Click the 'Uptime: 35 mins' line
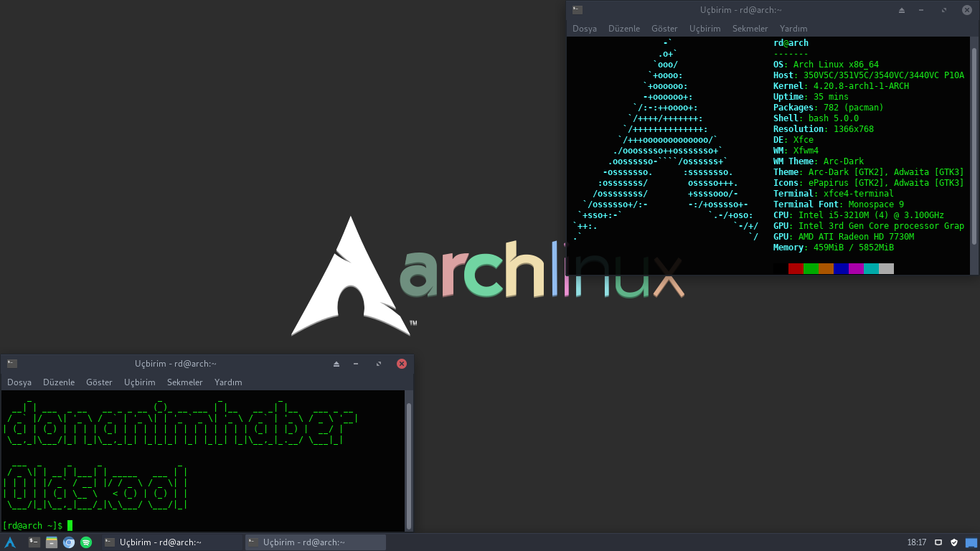The width and height of the screenshot is (980, 551). [x=811, y=97]
